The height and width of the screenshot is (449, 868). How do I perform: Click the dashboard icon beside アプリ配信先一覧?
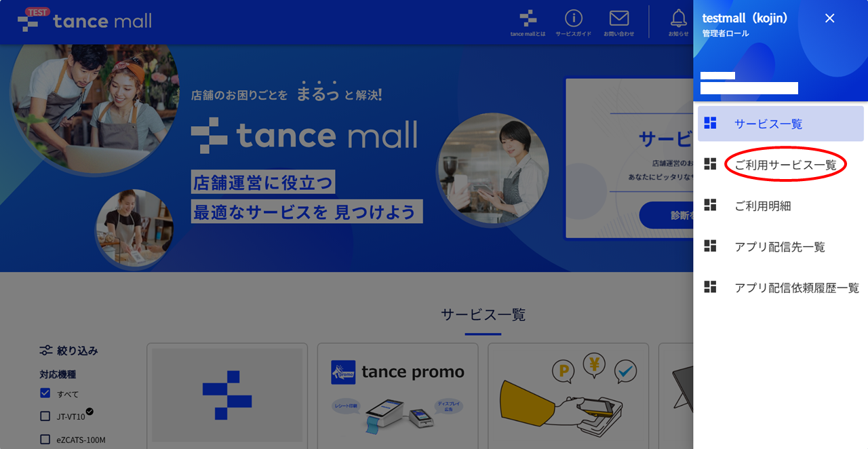(x=710, y=246)
